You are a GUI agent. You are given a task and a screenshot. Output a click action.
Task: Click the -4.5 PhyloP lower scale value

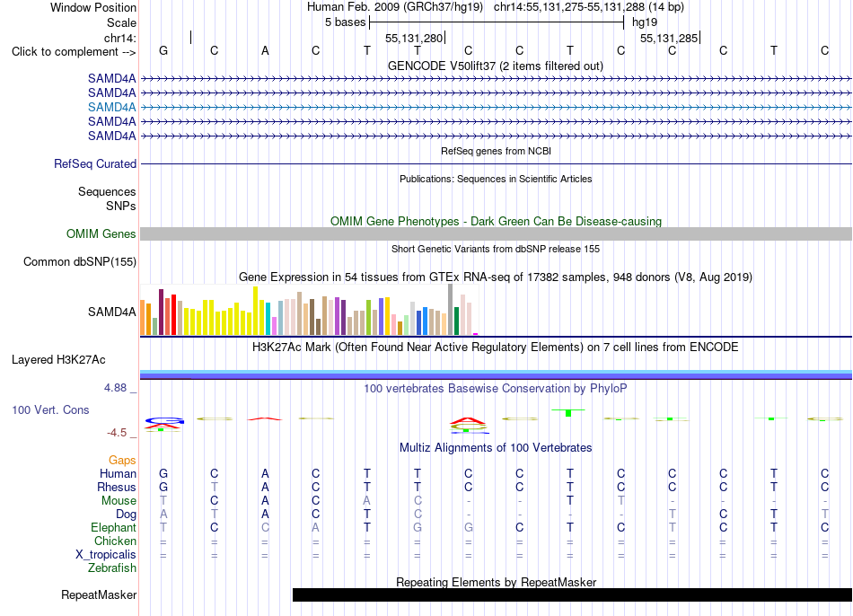pyautogui.click(x=117, y=433)
